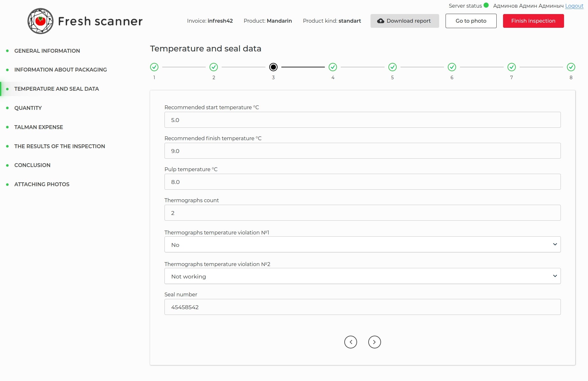Click the Logout link
Viewport: 588px width, 381px height.
point(574,6)
